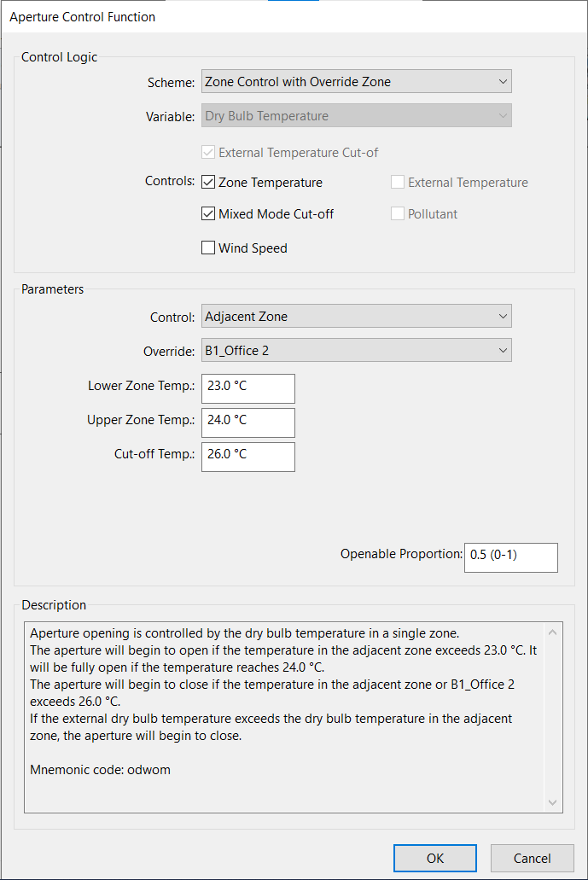Click the Cancel button

(x=532, y=858)
